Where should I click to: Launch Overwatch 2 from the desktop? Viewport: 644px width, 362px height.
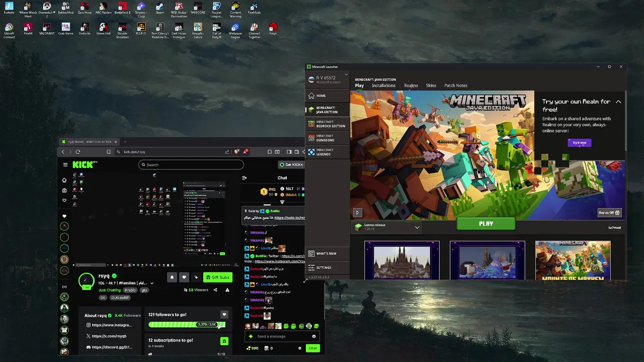click(x=47, y=10)
